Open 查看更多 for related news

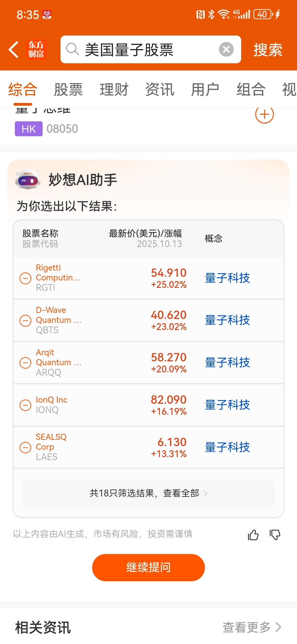point(252,627)
